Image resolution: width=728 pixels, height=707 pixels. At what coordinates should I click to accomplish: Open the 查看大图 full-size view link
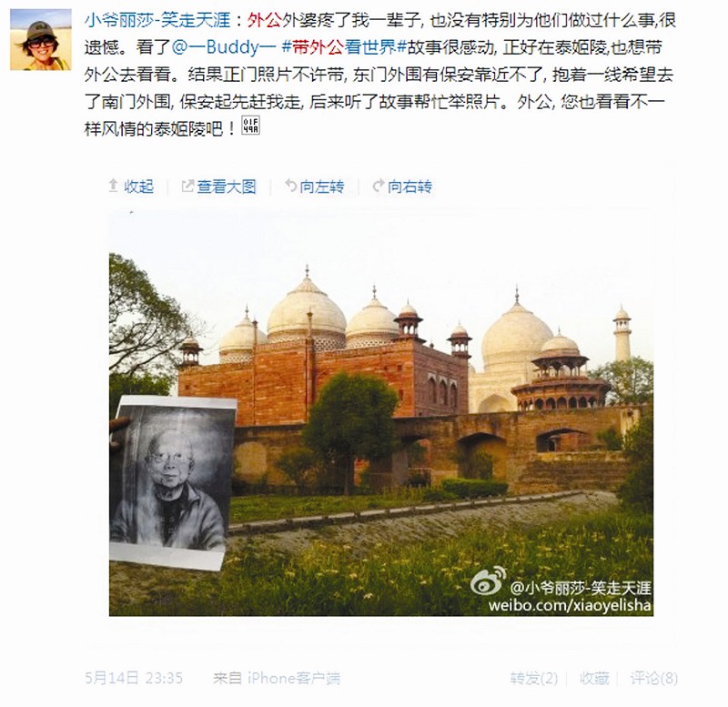[x=226, y=187]
